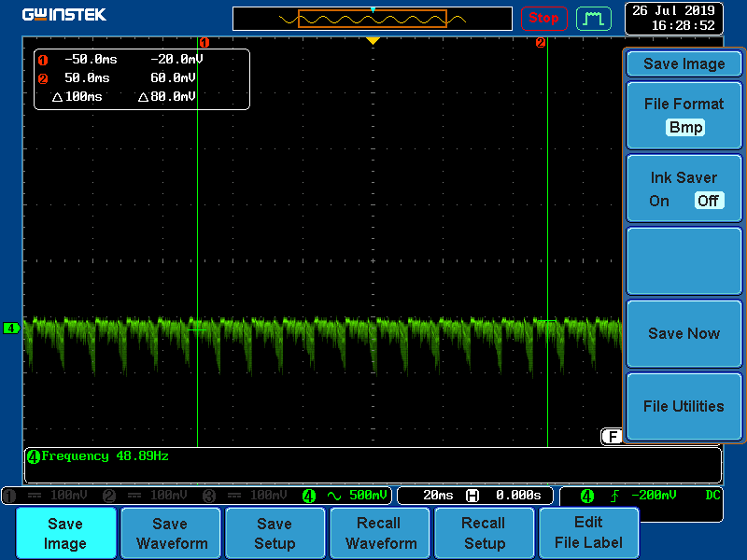Screen dimensions: 747x560
Task: Open the Save Setup bottom menu item
Action: 275,533
